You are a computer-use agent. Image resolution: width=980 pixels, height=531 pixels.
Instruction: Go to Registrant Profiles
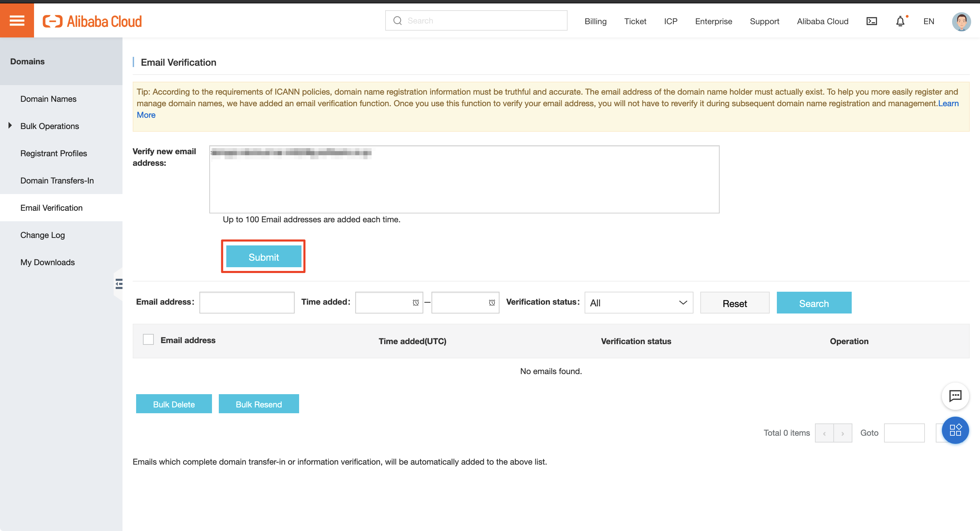54,154
